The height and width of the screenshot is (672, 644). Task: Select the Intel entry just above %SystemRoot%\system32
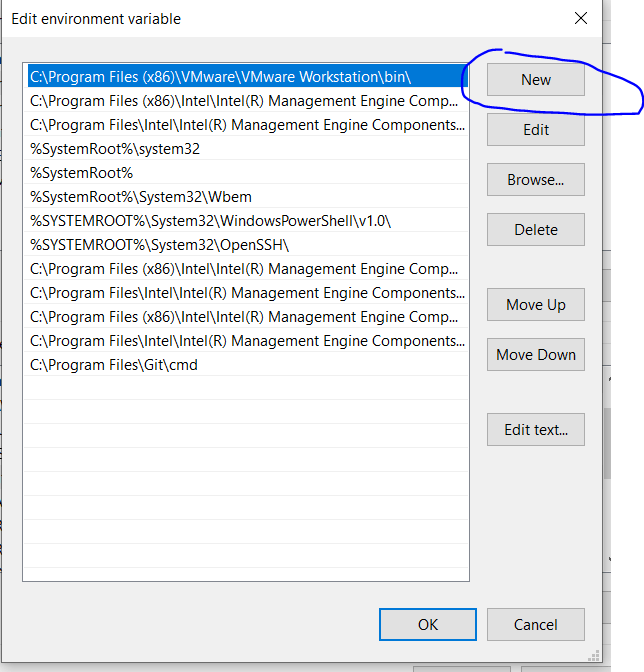pos(245,125)
